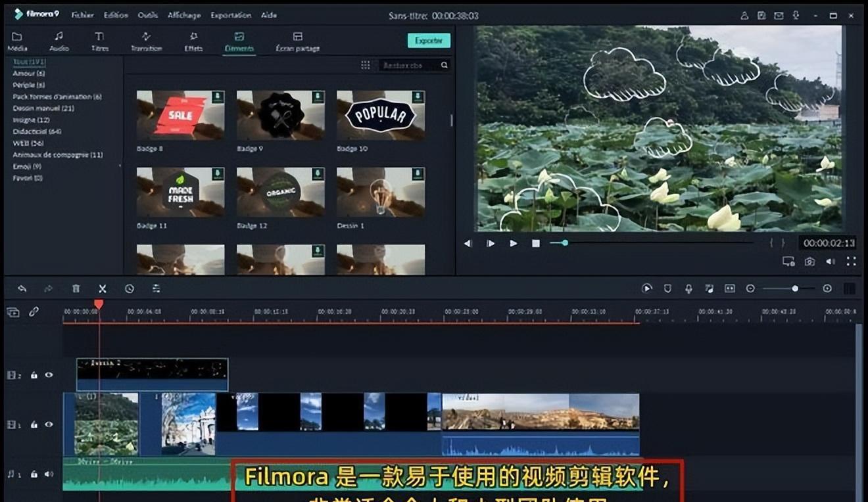Select the Badge 10 POPULAR thumbnail
The width and height of the screenshot is (868, 502).
tap(381, 115)
